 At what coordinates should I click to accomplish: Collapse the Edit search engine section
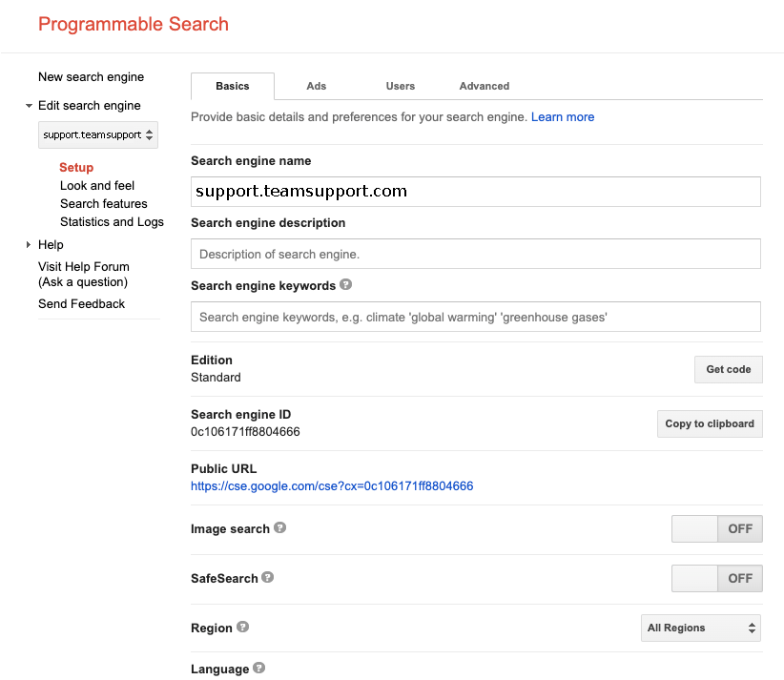30,106
